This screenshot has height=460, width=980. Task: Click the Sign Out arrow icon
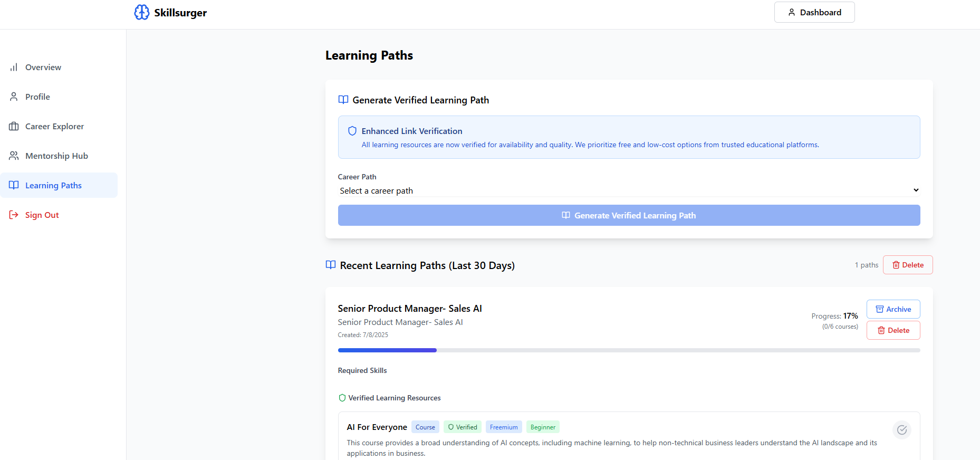(x=14, y=215)
